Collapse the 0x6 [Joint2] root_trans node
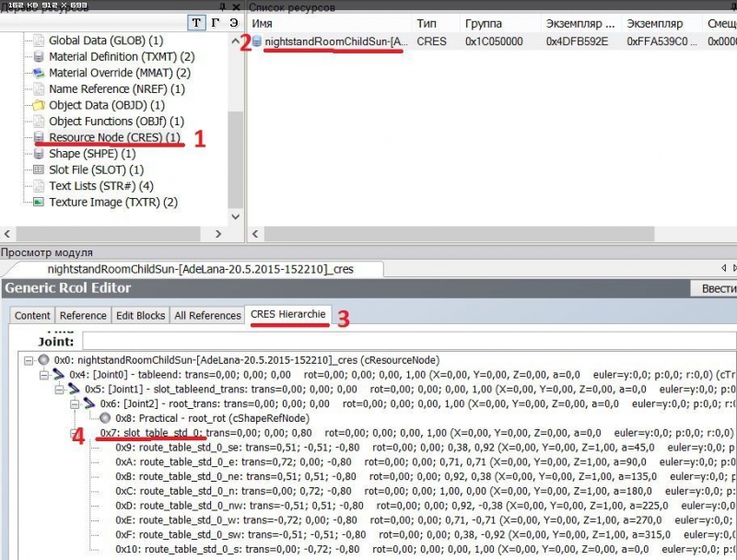Viewport: 737px width, 560px height. (x=73, y=403)
